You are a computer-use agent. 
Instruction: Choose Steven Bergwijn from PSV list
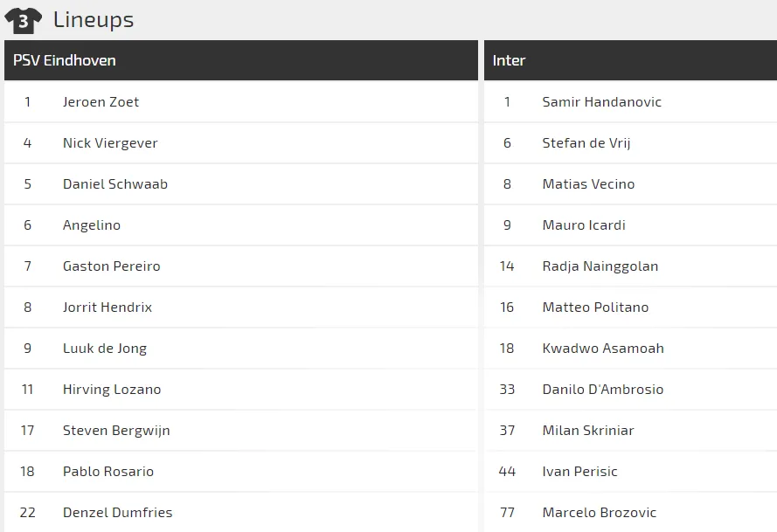click(116, 431)
